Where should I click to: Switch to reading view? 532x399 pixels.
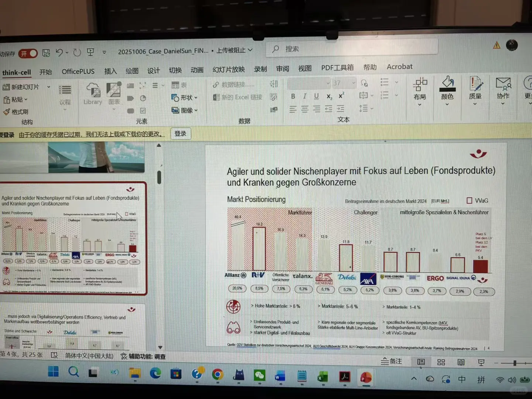tap(461, 362)
